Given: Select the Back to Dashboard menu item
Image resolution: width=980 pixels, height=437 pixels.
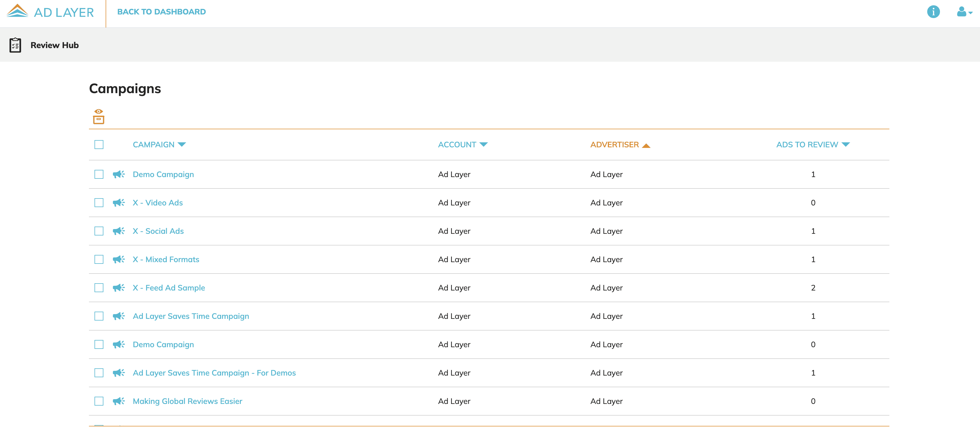Looking at the screenshot, I should pos(161,11).
